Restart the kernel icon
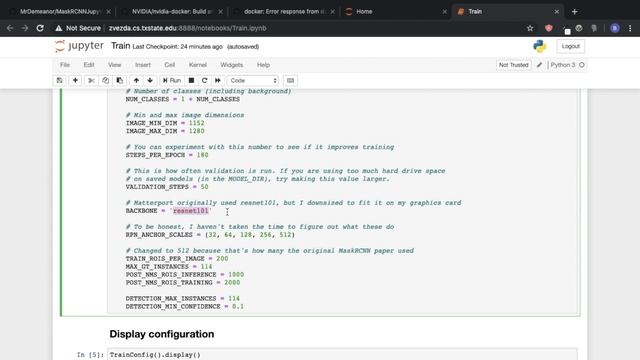 tap(204, 80)
